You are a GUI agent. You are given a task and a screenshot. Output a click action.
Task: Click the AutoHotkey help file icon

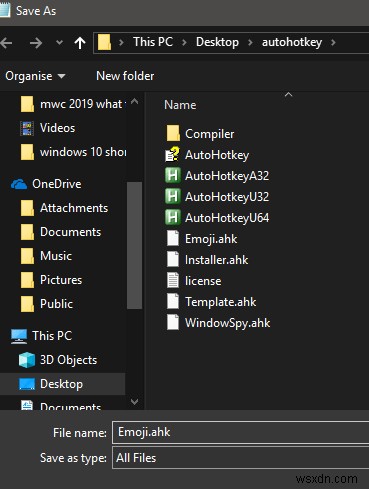point(172,154)
